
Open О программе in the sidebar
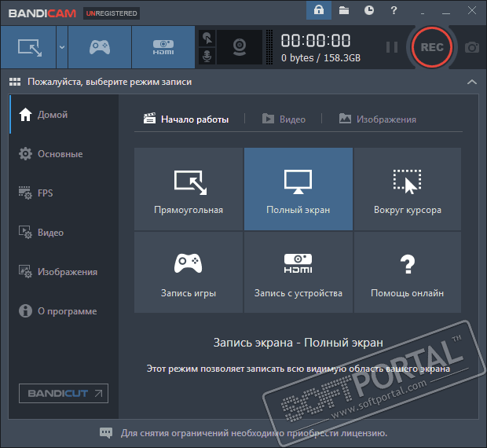64,311
